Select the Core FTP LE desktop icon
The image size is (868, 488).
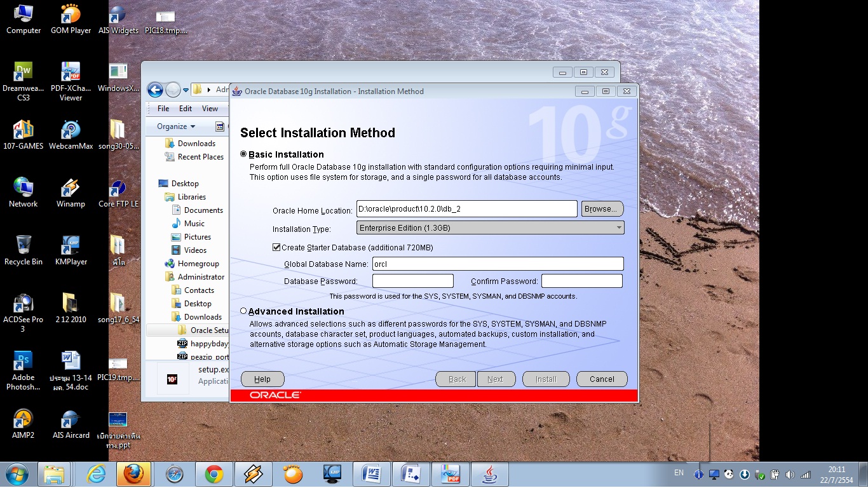(x=118, y=193)
